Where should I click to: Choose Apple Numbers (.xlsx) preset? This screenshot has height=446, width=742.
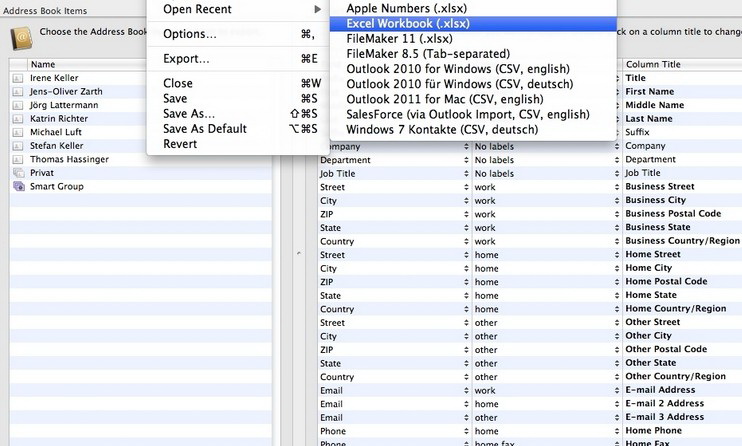point(473,8)
